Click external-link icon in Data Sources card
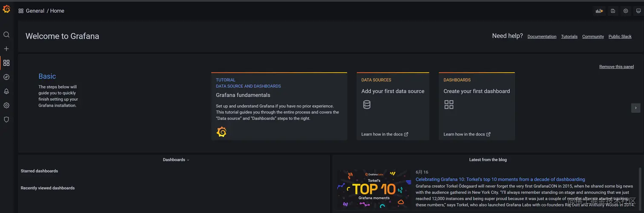Viewport: 644px width, 213px height. pos(406,134)
